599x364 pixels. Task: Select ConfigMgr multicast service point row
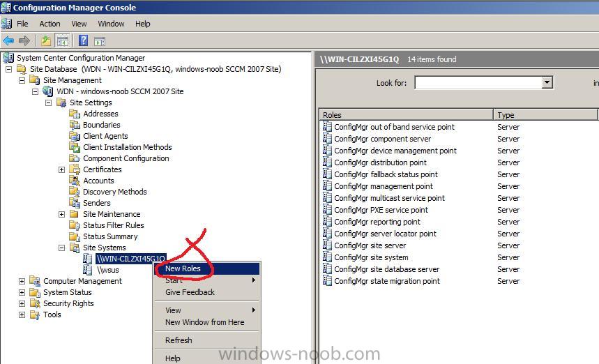389,198
